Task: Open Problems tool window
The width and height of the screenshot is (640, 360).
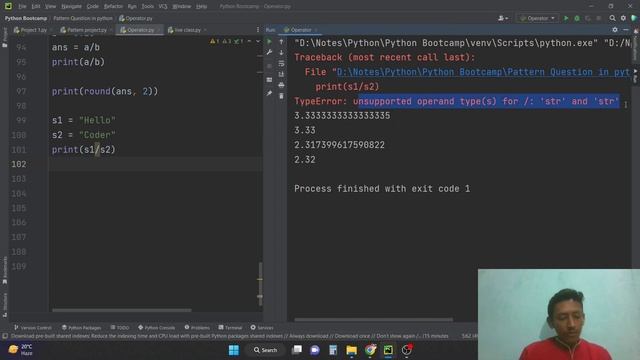Action: coord(197,328)
